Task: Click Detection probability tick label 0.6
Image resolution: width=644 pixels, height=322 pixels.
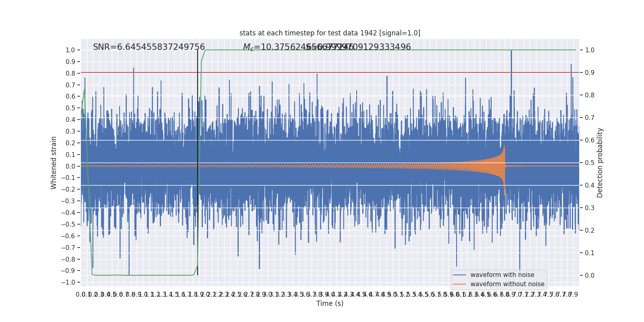Action: click(x=590, y=140)
